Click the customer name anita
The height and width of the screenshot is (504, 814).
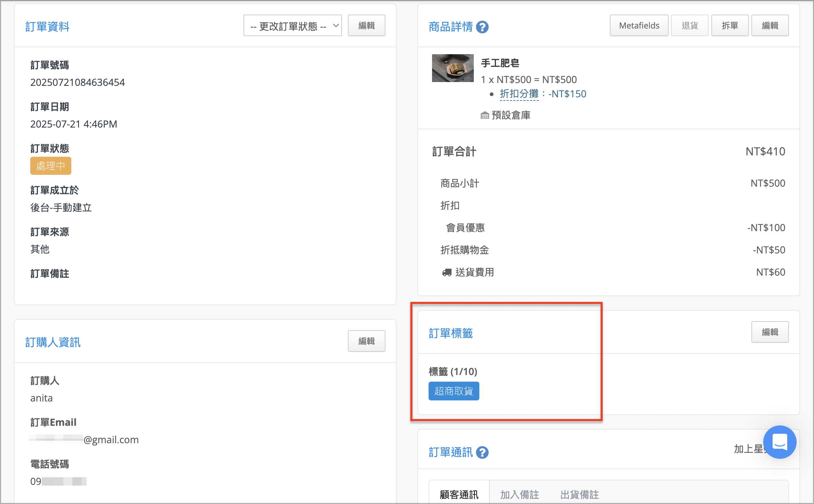[41, 398]
